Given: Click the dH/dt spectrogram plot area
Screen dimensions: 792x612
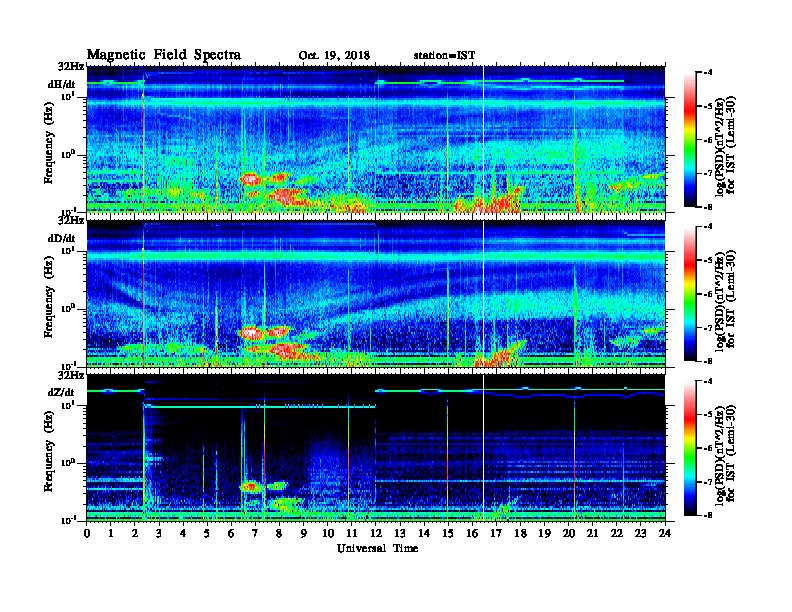Looking at the screenshot, I should point(376,139).
